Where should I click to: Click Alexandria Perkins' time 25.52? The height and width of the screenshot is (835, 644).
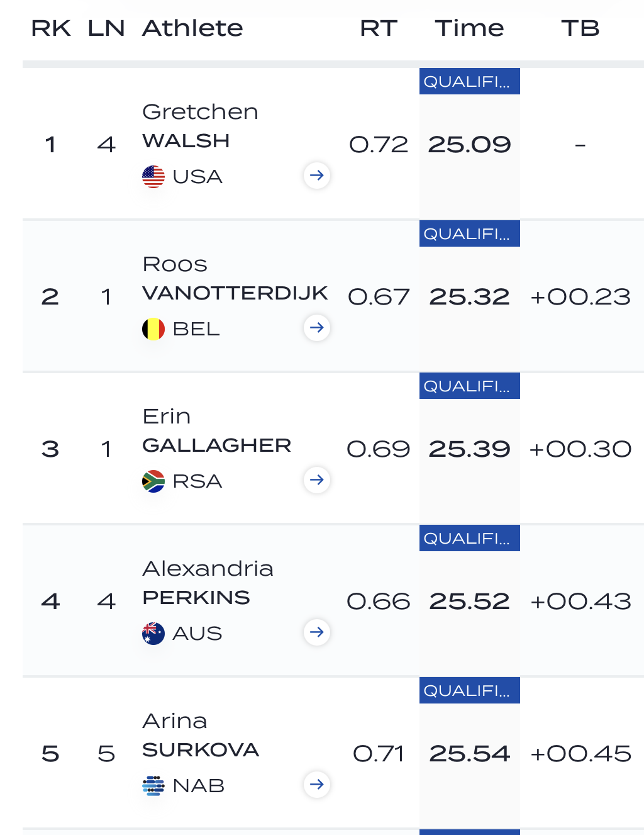[470, 602]
